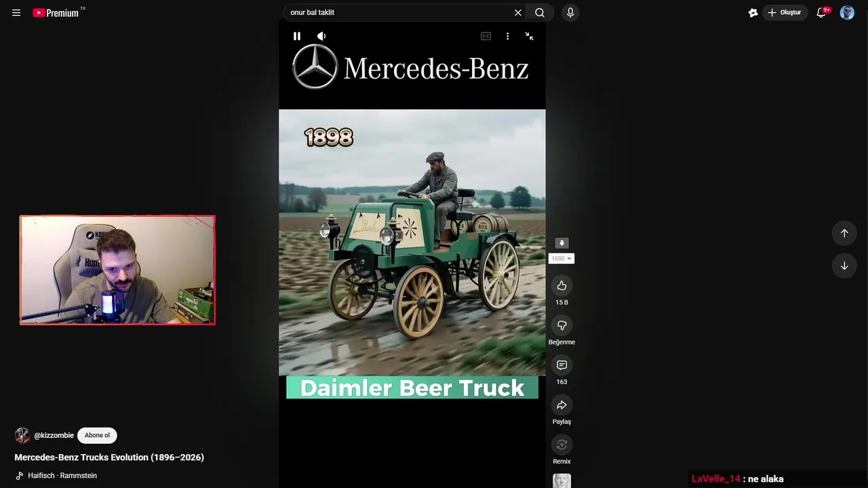Image resolution: width=868 pixels, height=488 pixels.
Task: Open the @kizzombie channel avatar
Action: (22, 435)
